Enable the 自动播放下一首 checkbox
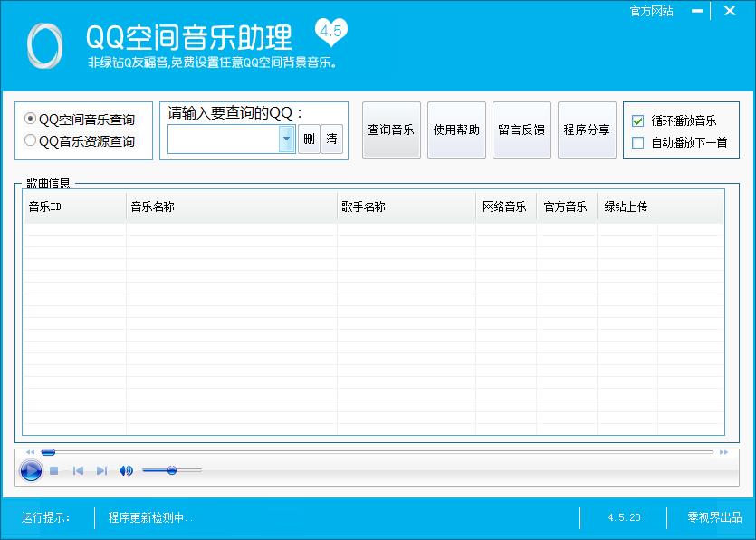This screenshot has height=540, width=756. click(x=637, y=142)
